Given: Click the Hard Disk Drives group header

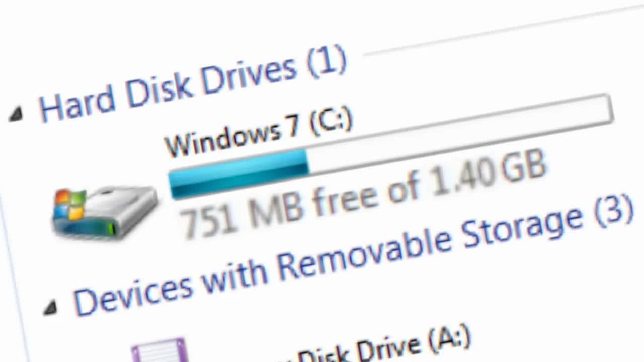Looking at the screenshot, I should tap(193, 84).
